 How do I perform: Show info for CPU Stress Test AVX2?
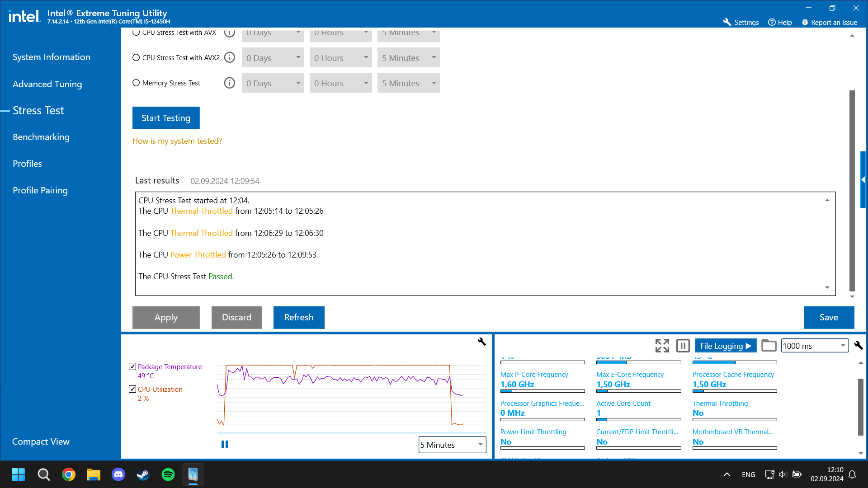click(230, 58)
